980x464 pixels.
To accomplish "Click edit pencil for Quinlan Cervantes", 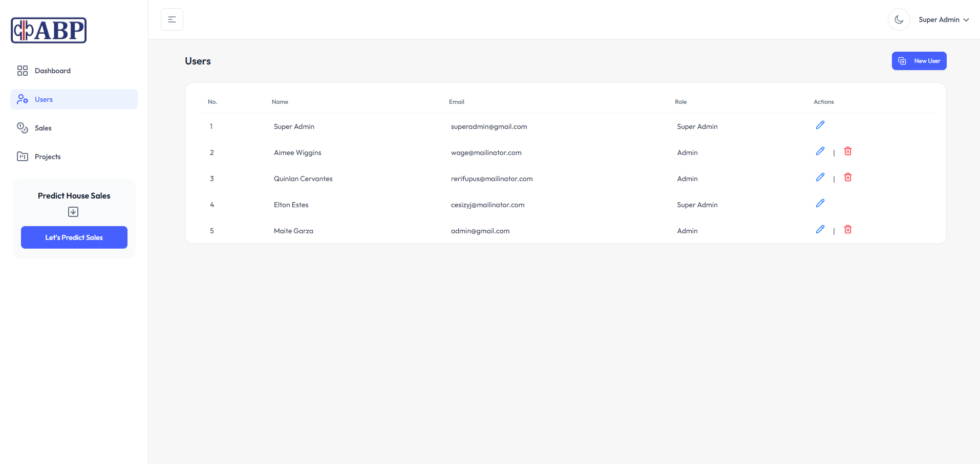I will pyautogui.click(x=820, y=178).
